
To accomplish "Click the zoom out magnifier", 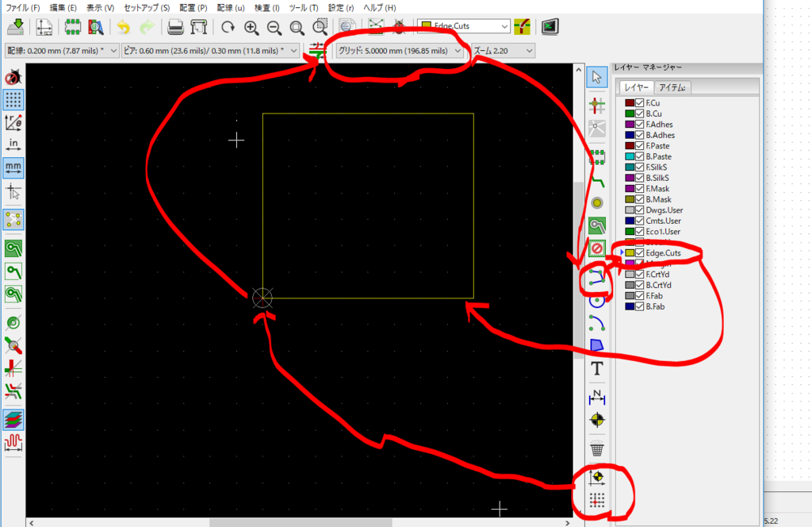I will [x=274, y=27].
